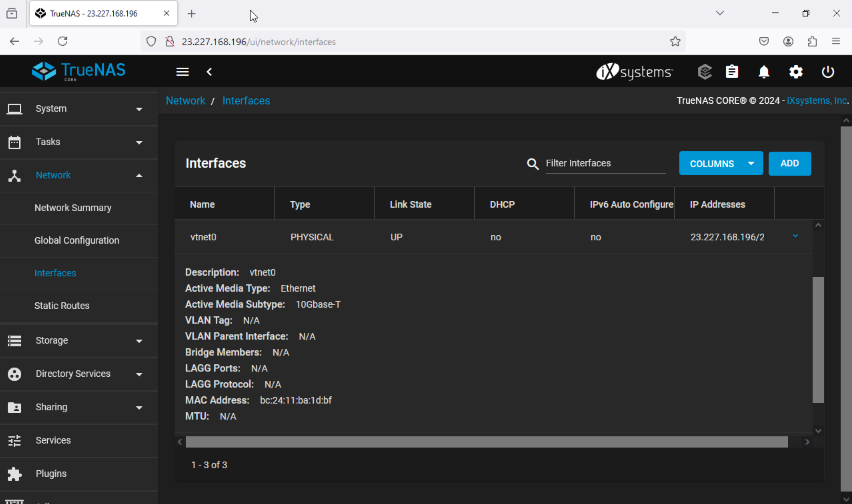Image resolution: width=852 pixels, height=504 pixels.
Task: Reload the page with browser refresh
Action: (x=62, y=41)
